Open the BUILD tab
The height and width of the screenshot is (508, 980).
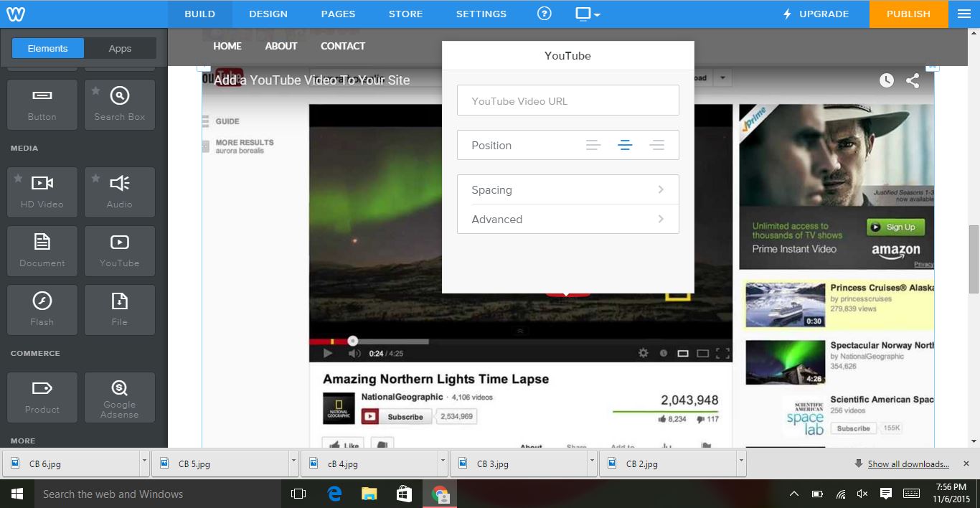[x=199, y=14]
